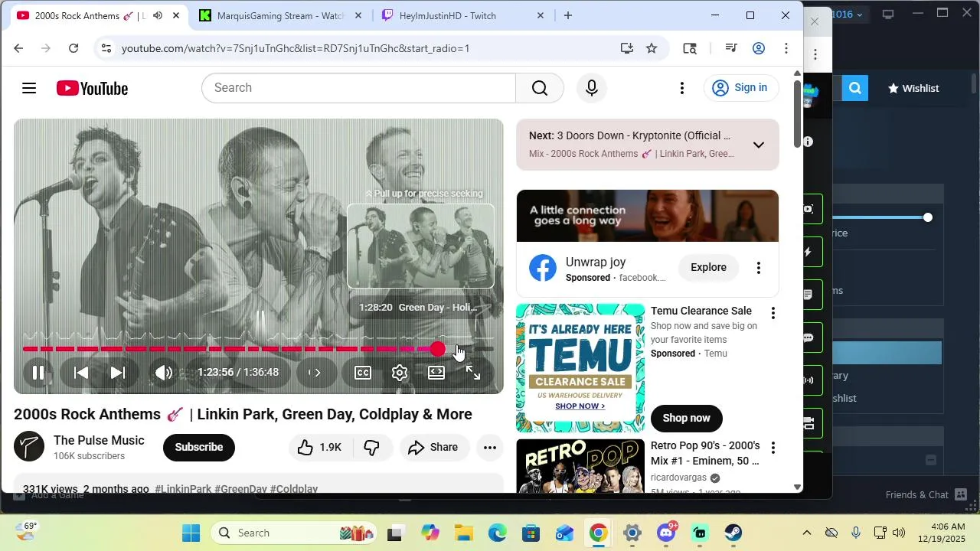Dislike the video with thumbs down
Viewport: 980px width, 551px height.
coord(372,447)
